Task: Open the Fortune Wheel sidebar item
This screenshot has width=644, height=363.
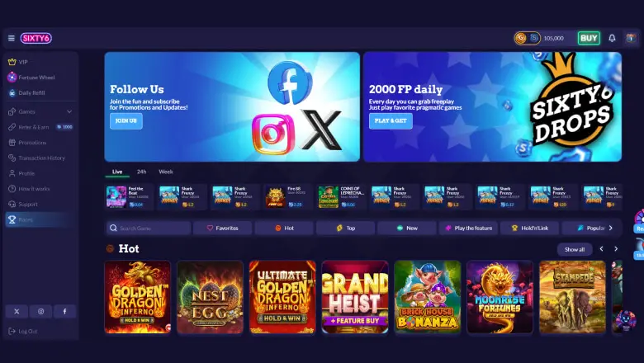Action: coord(36,77)
